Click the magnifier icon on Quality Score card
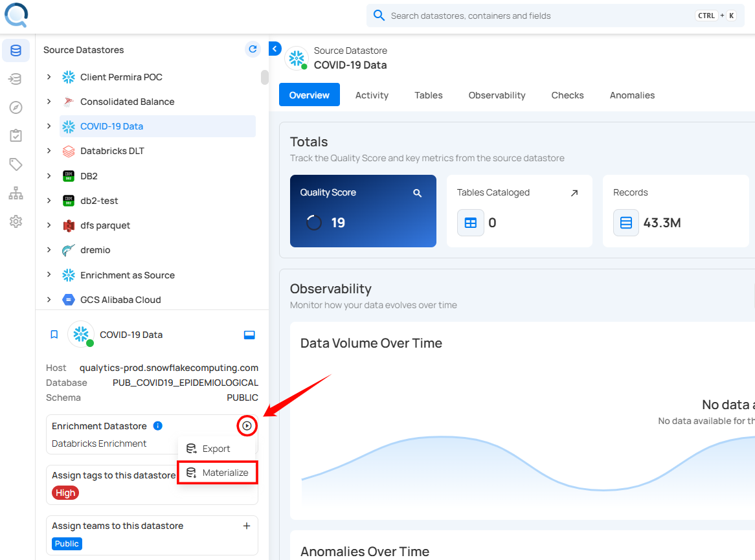Image resolution: width=755 pixels, height=560 pixels. 418,193
